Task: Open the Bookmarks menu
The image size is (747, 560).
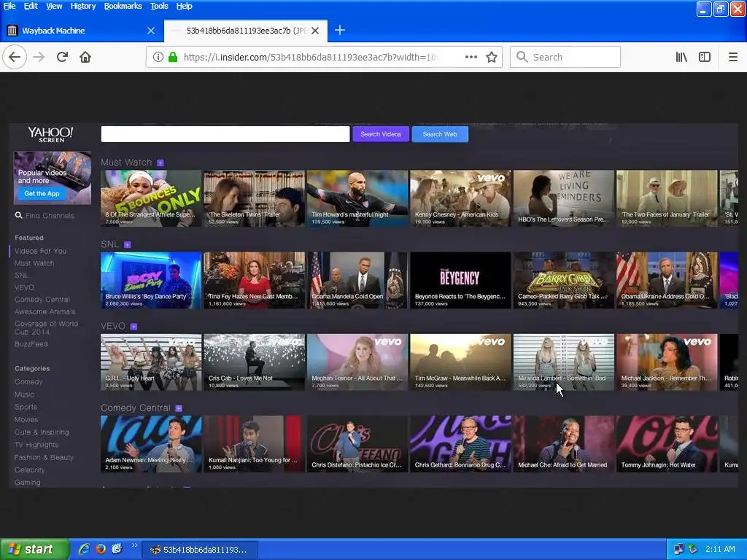Action: (x=123, y=6)
